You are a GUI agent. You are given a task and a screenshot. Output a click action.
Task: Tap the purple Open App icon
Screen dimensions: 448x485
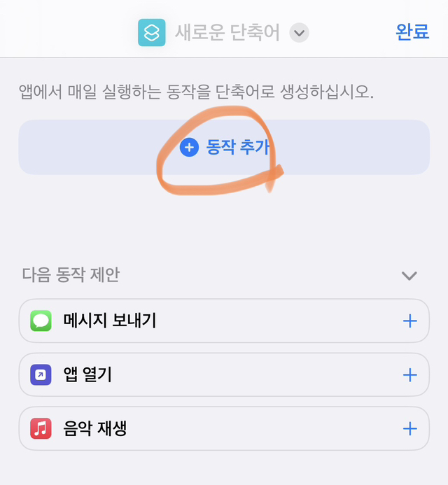click(41, 374)
